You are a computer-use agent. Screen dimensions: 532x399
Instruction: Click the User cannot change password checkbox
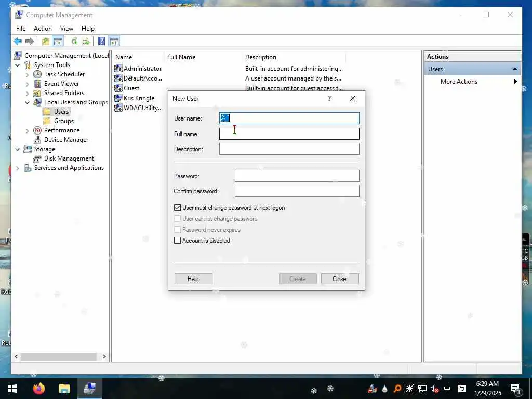[x=178, y=219]
